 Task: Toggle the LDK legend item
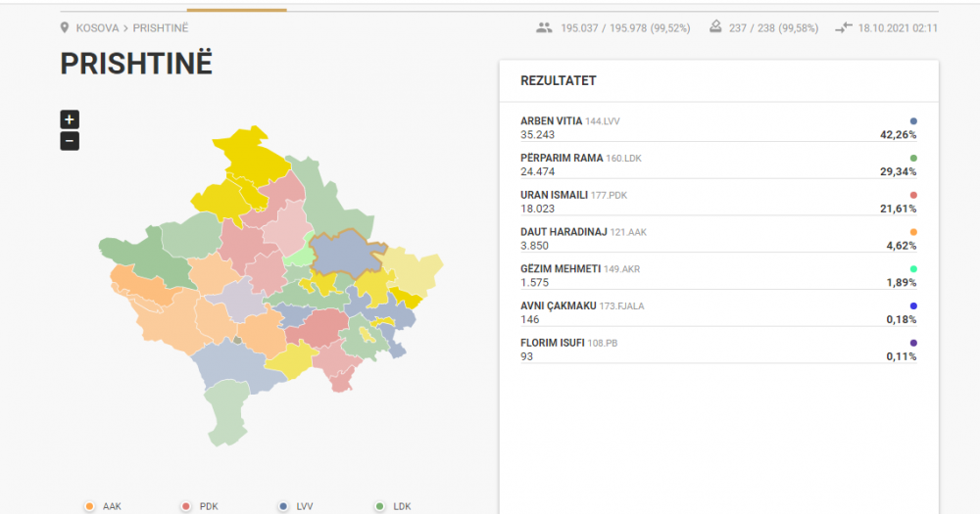(393, 506)
